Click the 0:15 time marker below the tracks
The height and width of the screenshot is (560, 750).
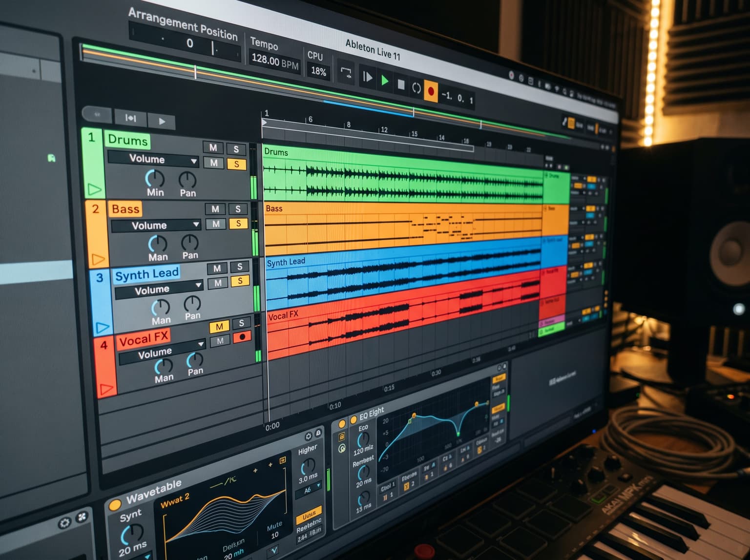point(389,389)
